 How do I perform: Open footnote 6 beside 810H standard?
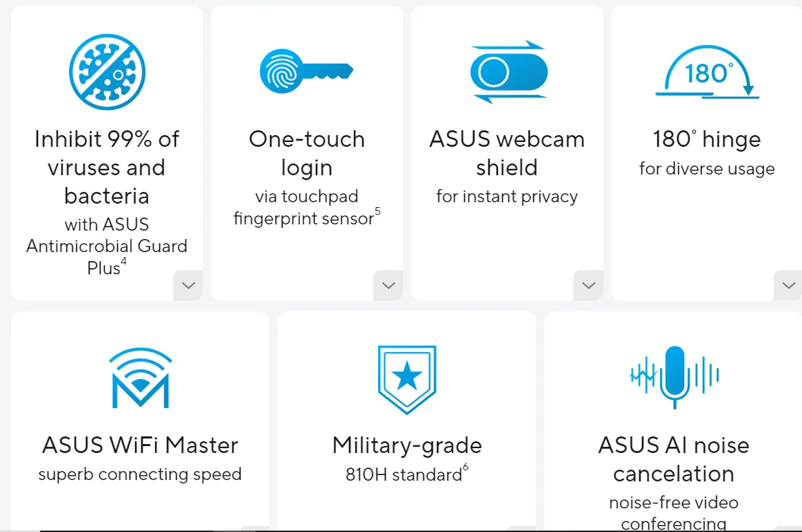pos(465,468)
